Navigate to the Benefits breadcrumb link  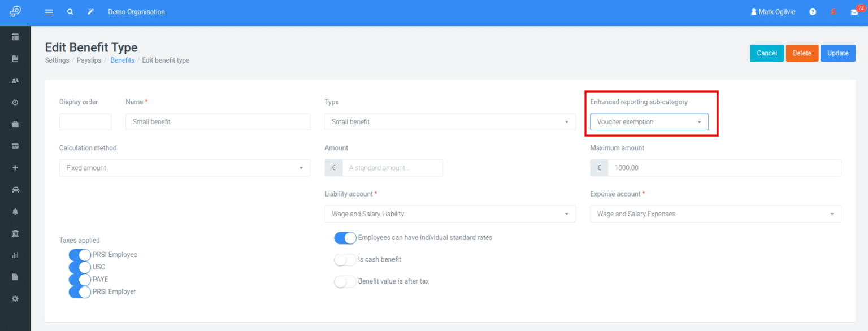coord(122,60)
